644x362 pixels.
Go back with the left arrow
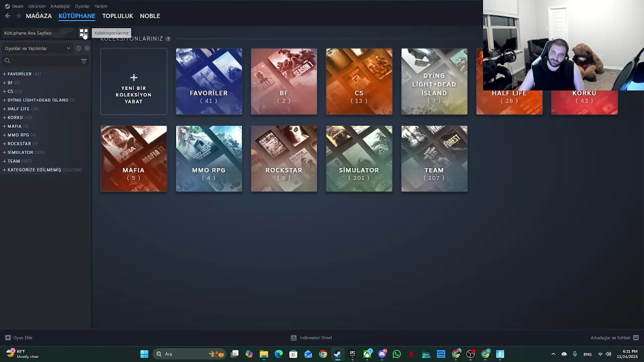[8, 16]
